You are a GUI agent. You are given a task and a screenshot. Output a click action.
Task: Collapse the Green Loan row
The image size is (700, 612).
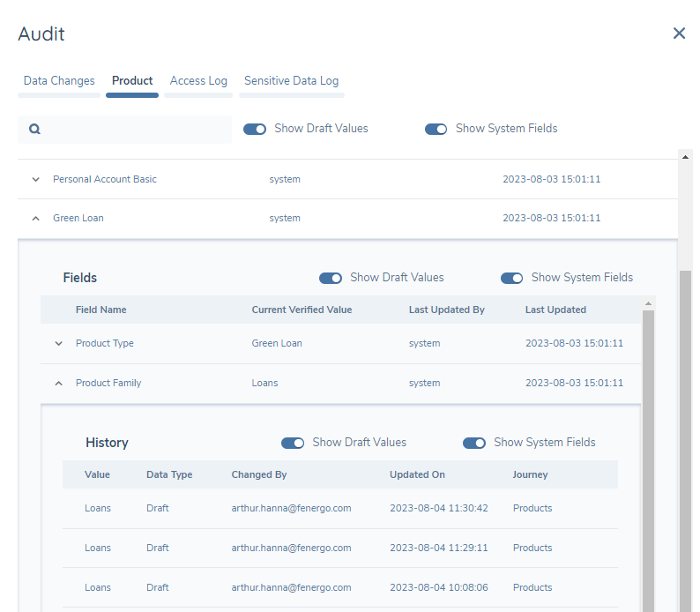click(x=36, y=218)
